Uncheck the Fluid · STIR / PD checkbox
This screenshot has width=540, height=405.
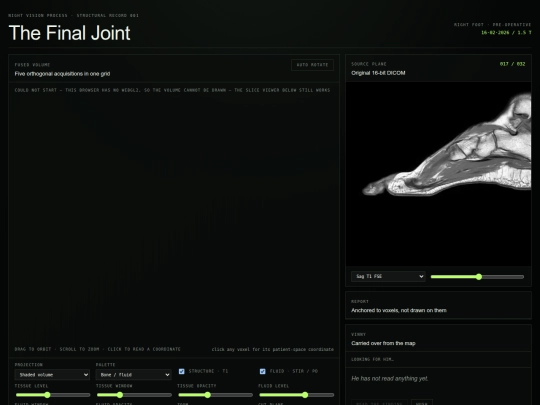(262, 371)
